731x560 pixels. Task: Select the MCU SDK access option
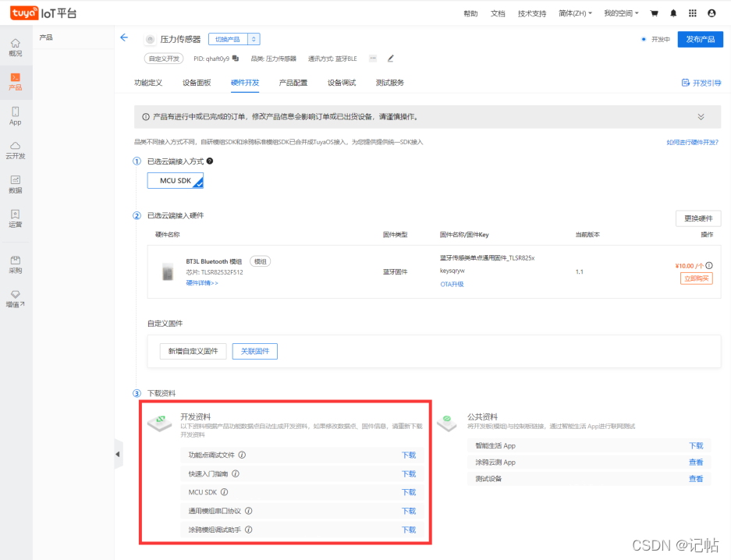coord(176,180)
